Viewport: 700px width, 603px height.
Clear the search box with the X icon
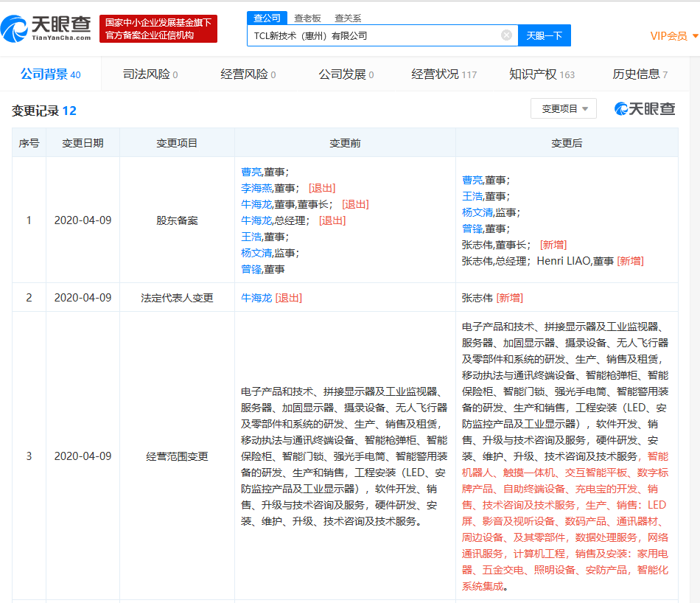pos(506,35)
